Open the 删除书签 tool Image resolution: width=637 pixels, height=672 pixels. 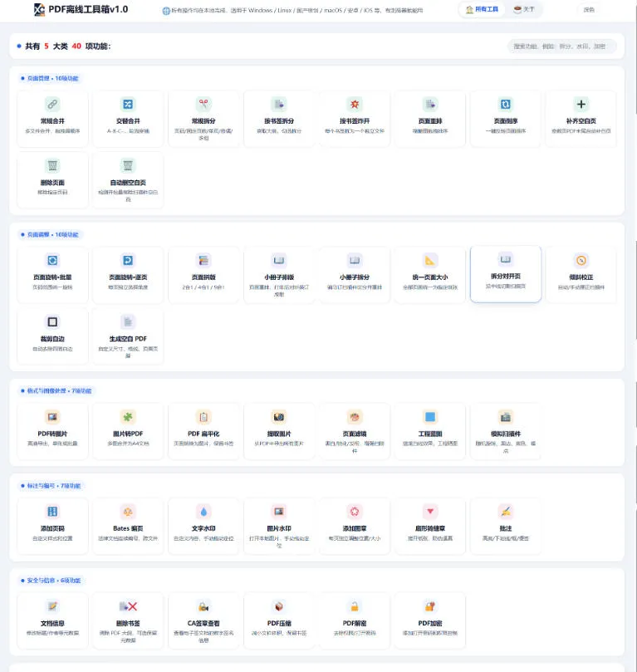(x=128, y=621)
